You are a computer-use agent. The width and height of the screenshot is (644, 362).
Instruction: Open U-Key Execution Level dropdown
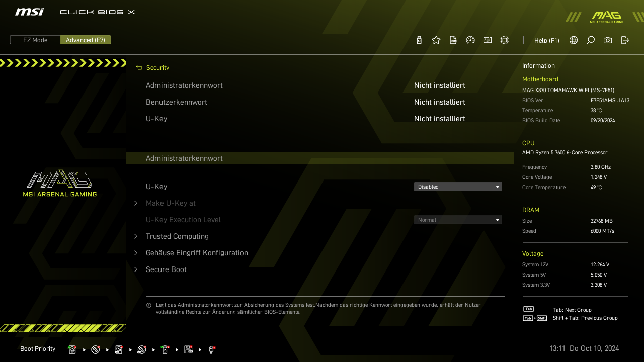458,220
